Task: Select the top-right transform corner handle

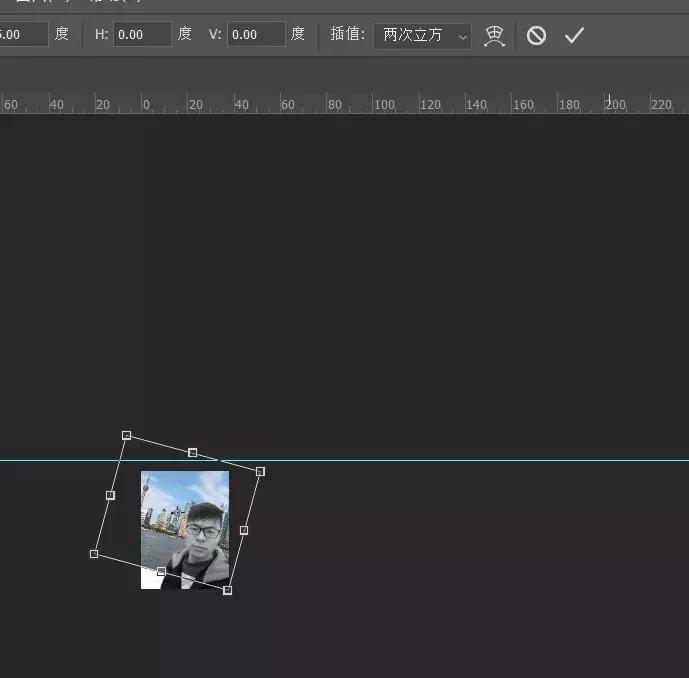Action: click(x=260, y=471)
